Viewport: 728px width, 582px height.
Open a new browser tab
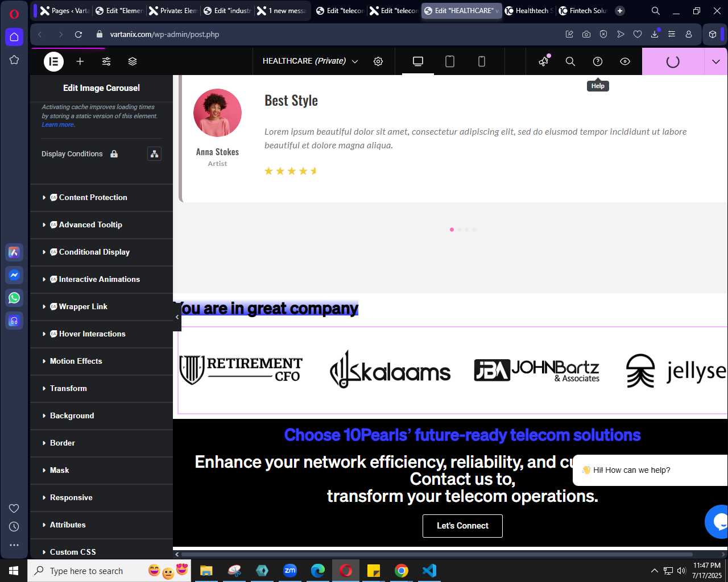[x=620, y=11]
